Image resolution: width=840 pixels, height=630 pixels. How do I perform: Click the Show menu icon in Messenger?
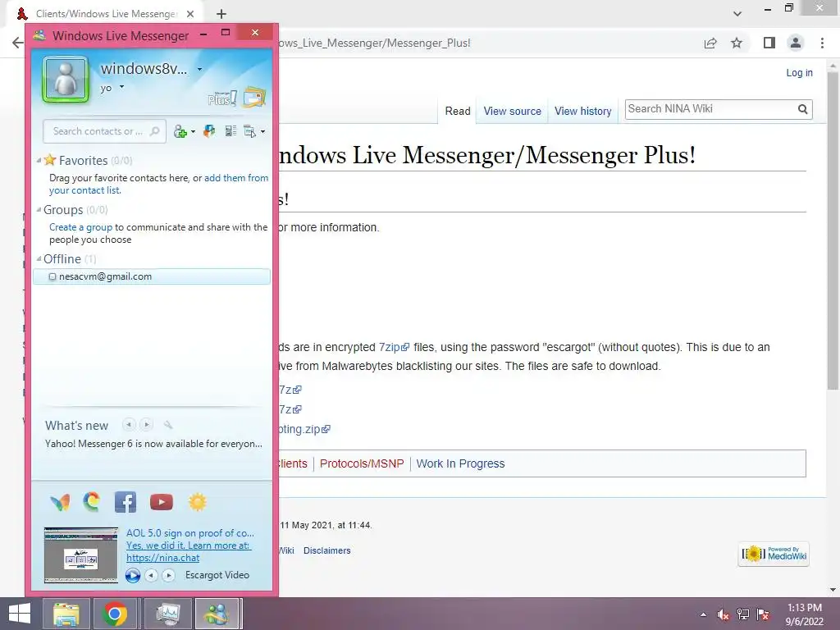pyautogui.click(x=250, y=131)
